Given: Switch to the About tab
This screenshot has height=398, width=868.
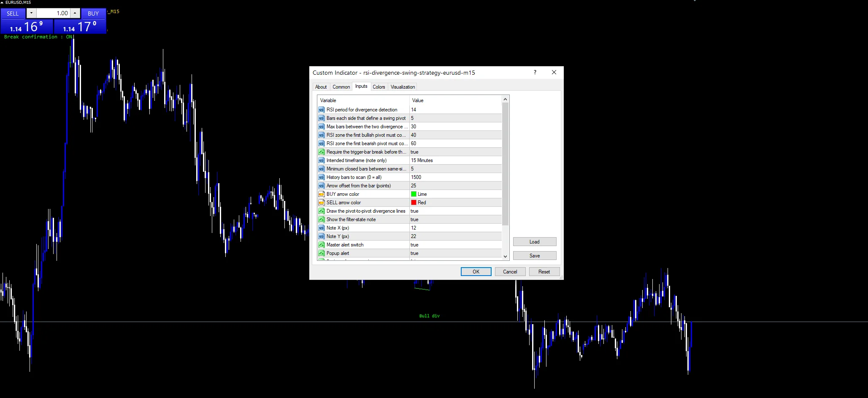Looking at the screenshot, I should [321, 87].
